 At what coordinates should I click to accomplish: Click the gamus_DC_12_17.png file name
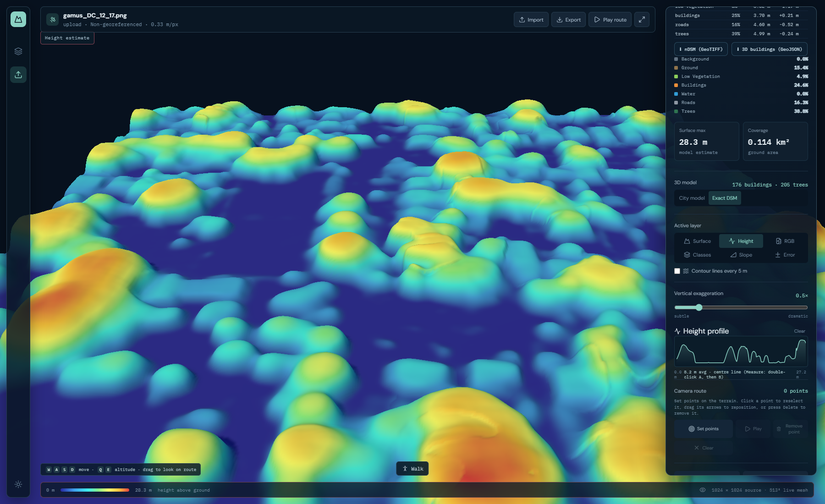[95, 16]
